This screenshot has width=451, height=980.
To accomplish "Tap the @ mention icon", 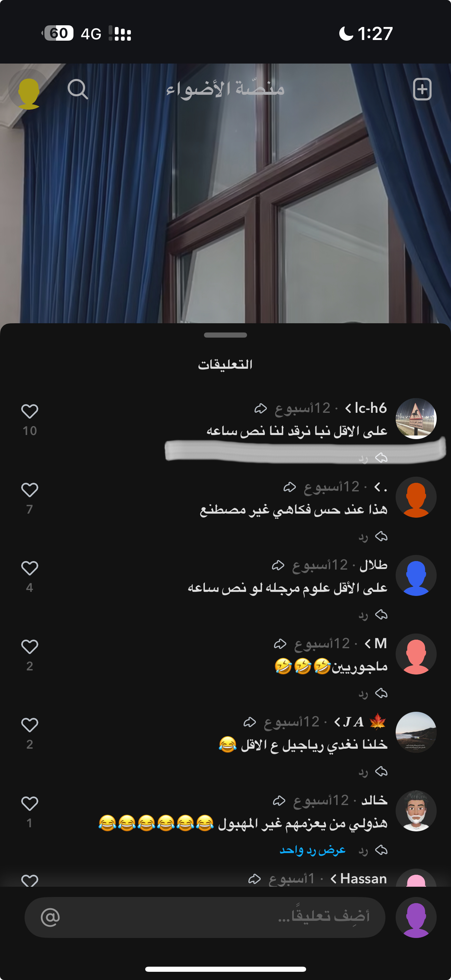I will pos(50,917).
